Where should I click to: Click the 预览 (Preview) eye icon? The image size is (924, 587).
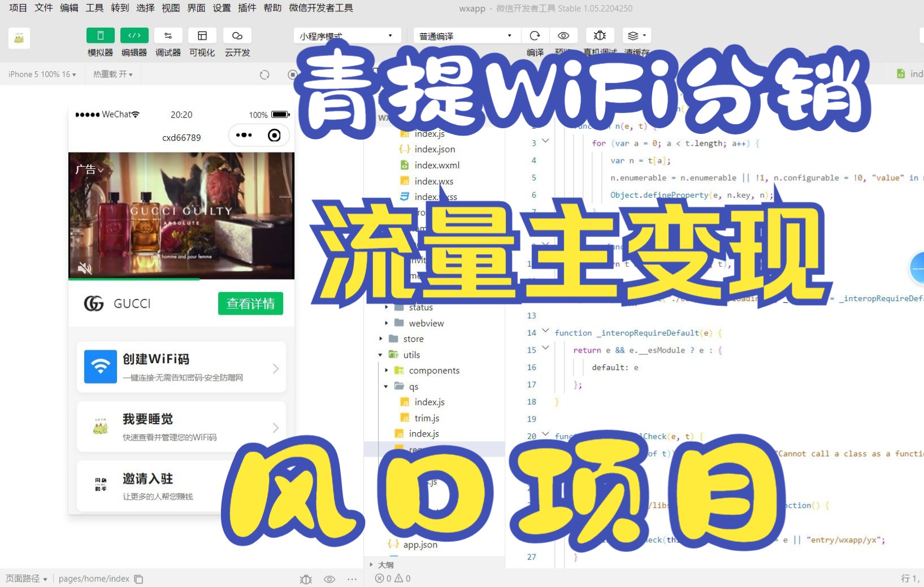point(563,35)
